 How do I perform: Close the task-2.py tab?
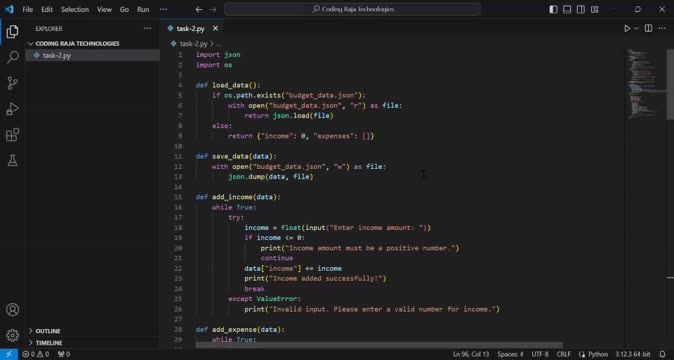(215, 28)
